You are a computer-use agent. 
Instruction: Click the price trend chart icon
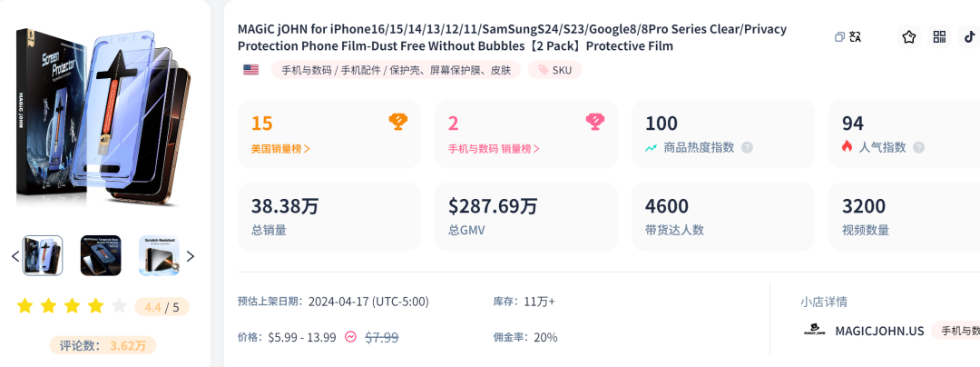tap(351, 337)
